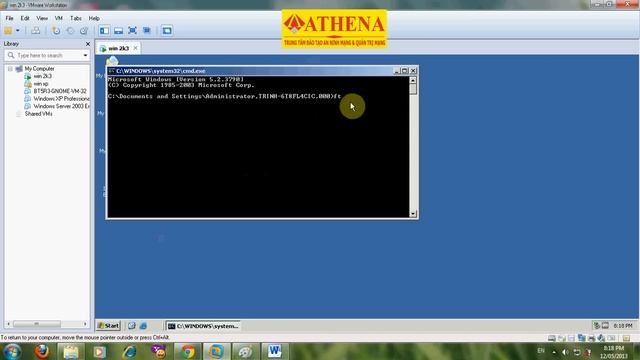Viewport: 640px width, 360px height.
Task: Open the Windows Start orb
Action: click(12, 351)
